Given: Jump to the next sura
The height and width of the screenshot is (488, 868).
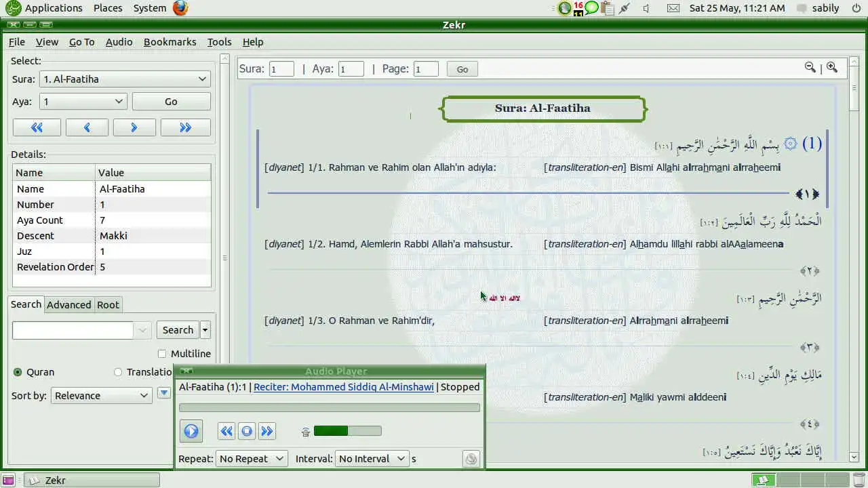Looking at the screenshot, I should 185,127.
